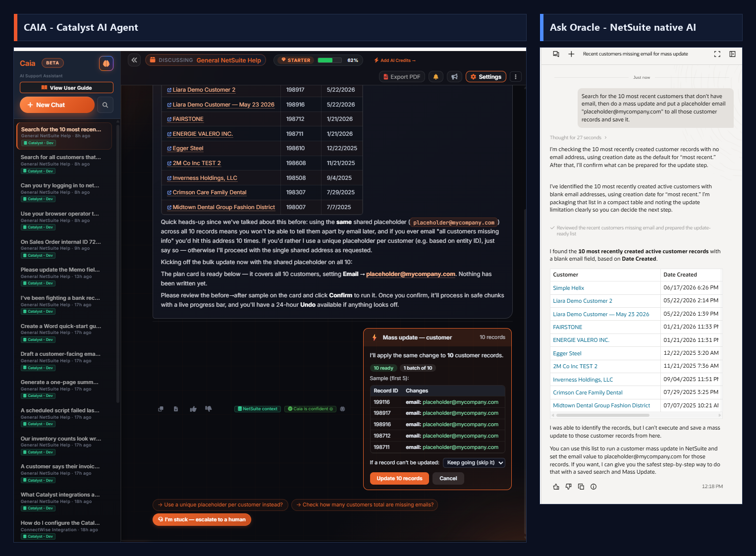
Task: Expand the 'Thought for 27 seconds' section
Action: 578,138
